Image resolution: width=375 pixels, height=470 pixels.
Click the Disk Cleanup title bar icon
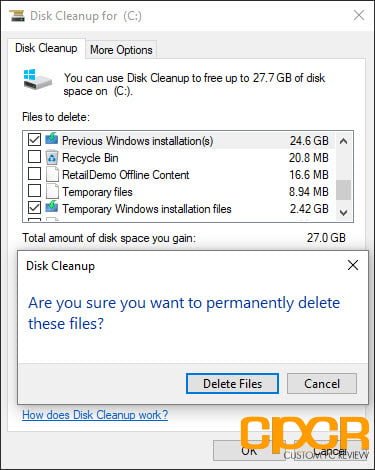(17, 15)
